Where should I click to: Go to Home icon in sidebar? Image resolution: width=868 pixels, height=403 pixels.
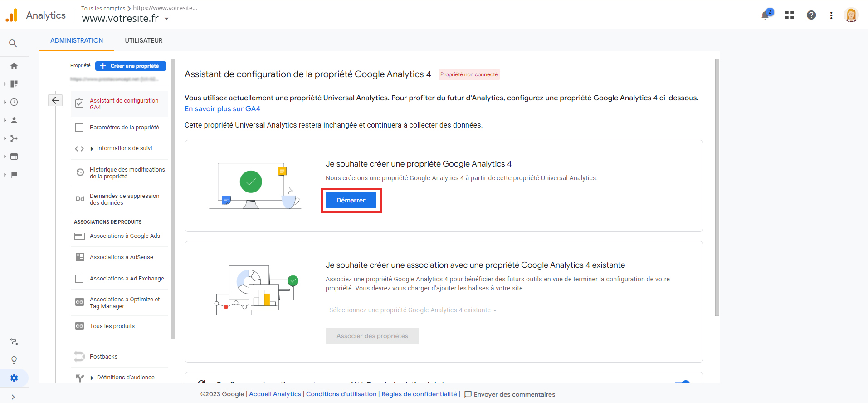point(14,66)
